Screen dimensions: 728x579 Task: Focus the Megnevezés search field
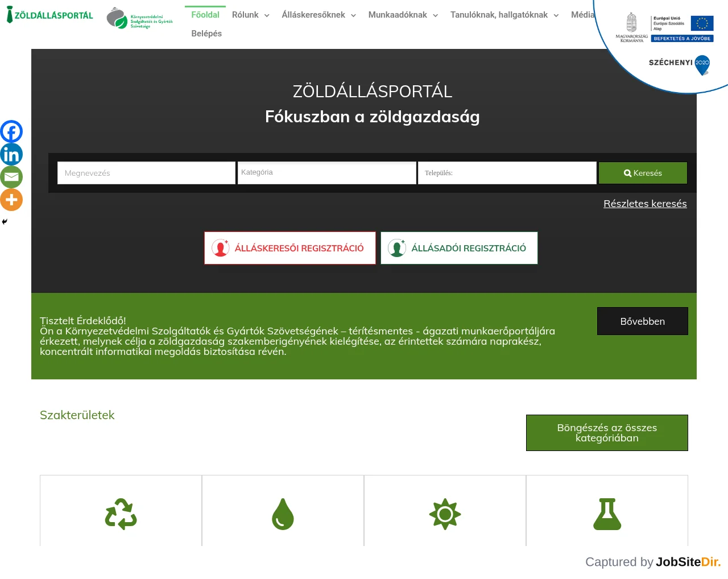pyautogui.click(x=146, y=173)
